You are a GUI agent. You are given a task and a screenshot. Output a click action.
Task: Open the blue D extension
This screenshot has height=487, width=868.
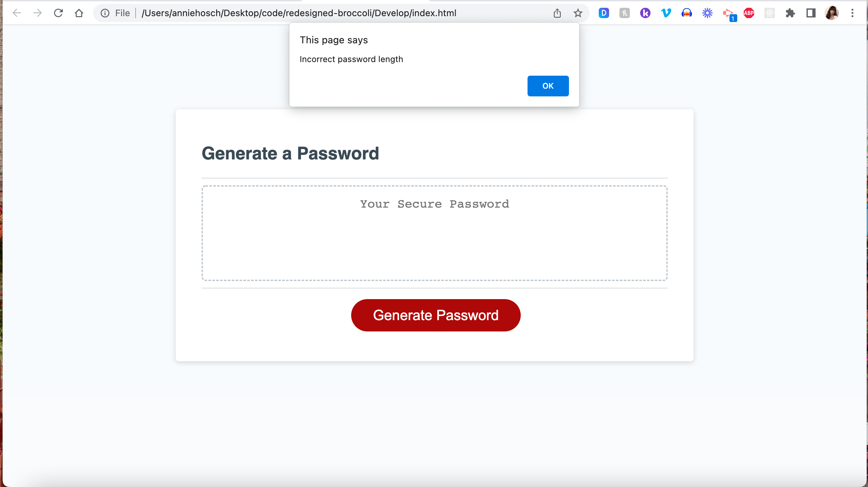point(604,13)
